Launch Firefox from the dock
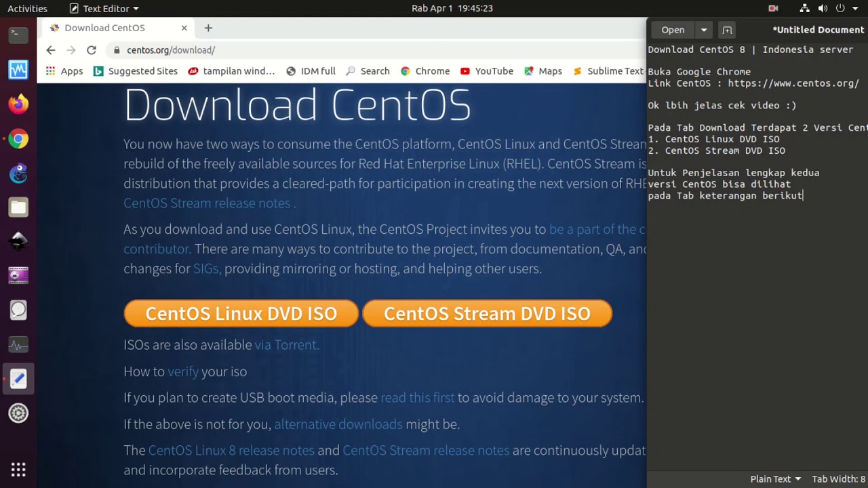The height and width of the screenshot is (488, 868). click(18, 104)
